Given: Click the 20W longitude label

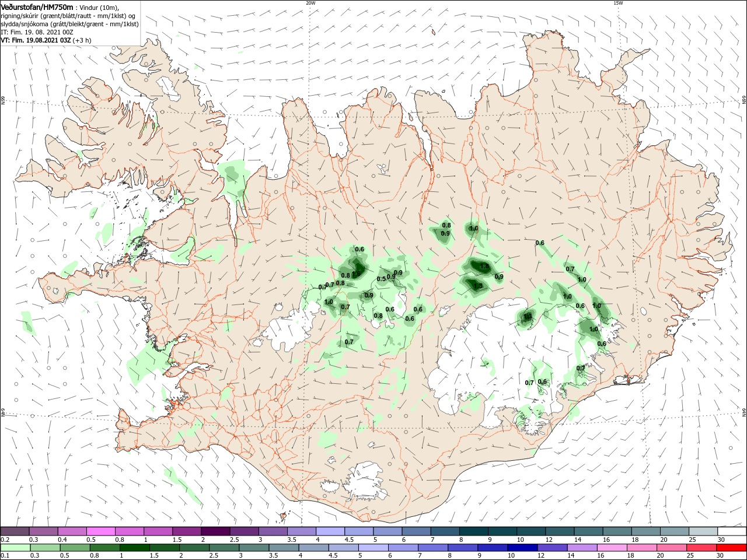Looking at the screenshot, I should click(x=310, y=3).
